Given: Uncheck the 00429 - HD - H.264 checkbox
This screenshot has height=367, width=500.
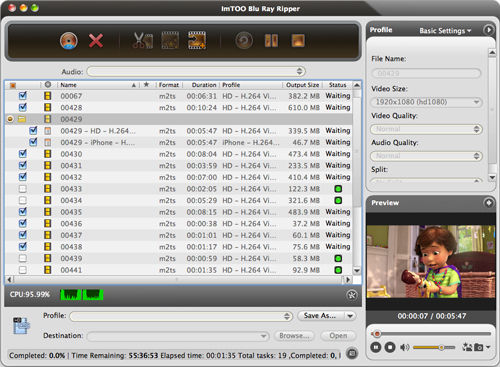Looking at the screenshot, I should tap(33, 130).
